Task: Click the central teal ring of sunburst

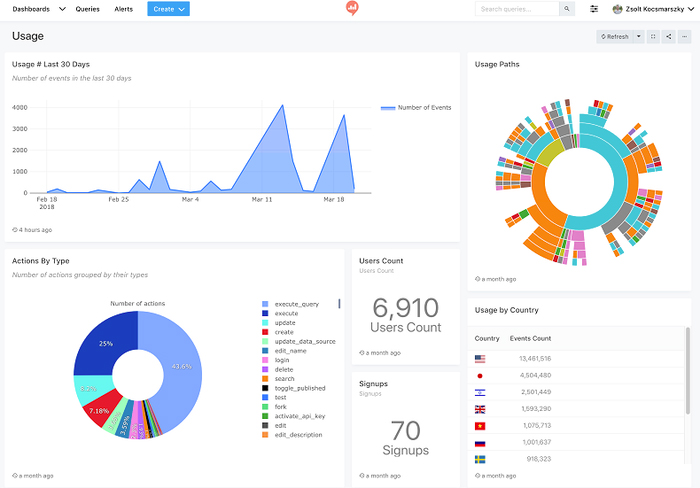Action: pos(619,188)
